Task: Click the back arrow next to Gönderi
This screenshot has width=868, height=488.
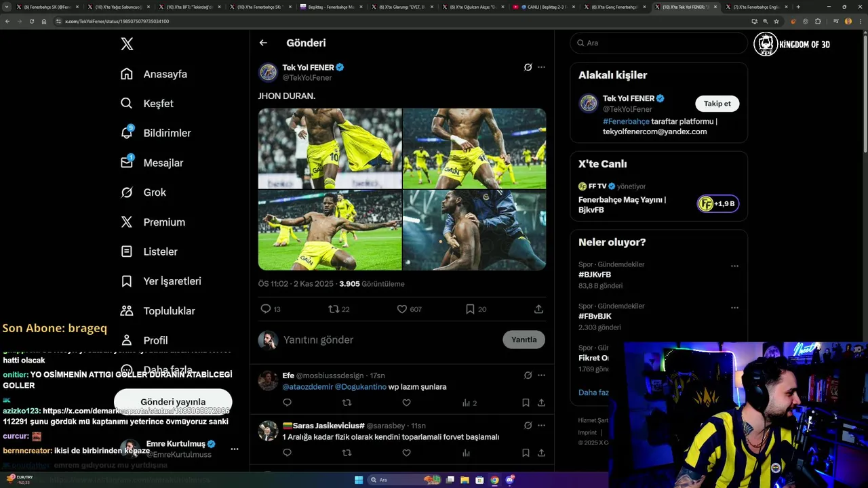Action: pyautogui.click(x=263, y=43)
